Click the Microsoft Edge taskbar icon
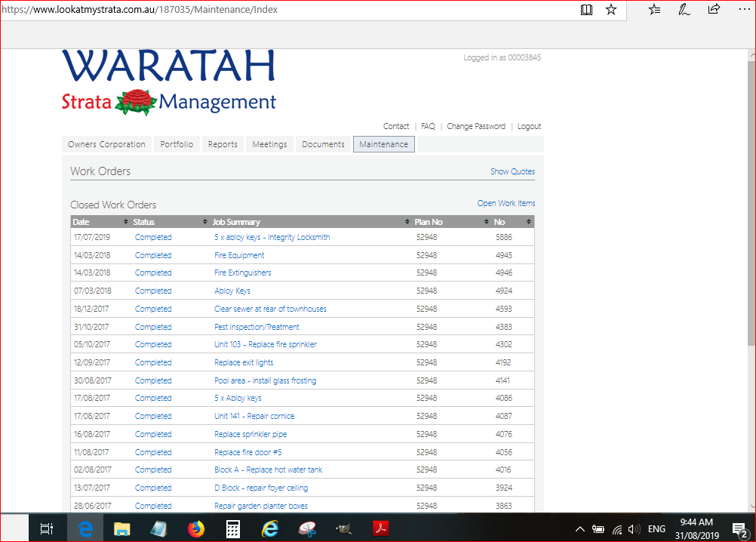This screenshot has height=542, width=756. point(85,529)
